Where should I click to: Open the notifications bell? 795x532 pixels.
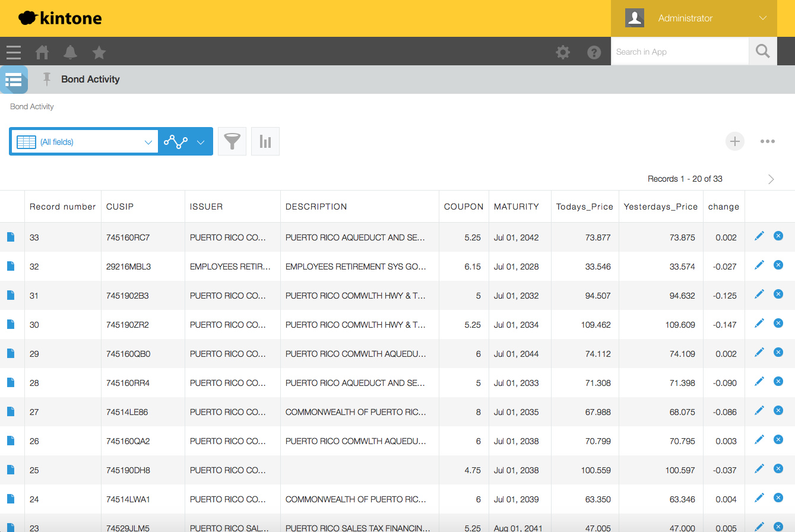coord(71,52)
